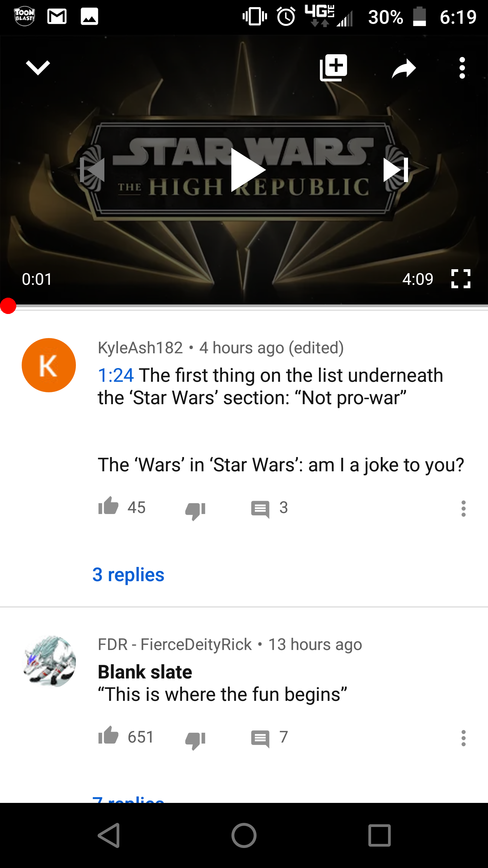Open the video player overflow menu
This screenshot has height=868, width=488.
462,68
